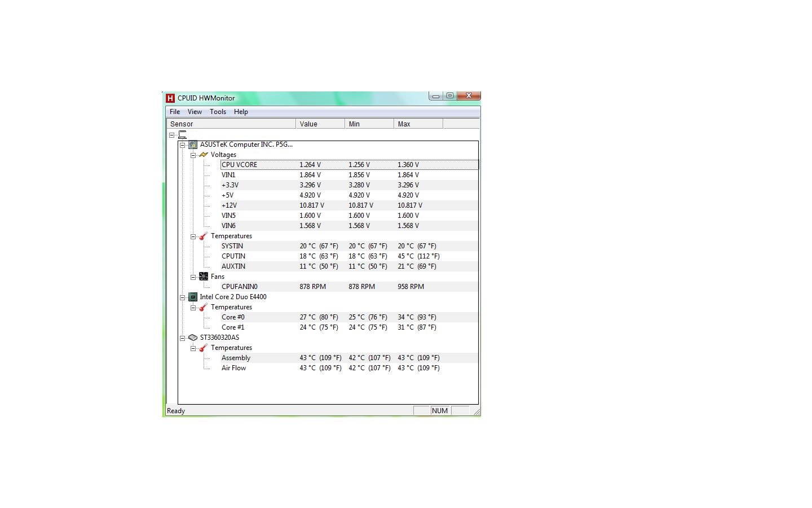Select the Core #1 row
Viewport: 812px width, 508px height.
click(350, 327)
